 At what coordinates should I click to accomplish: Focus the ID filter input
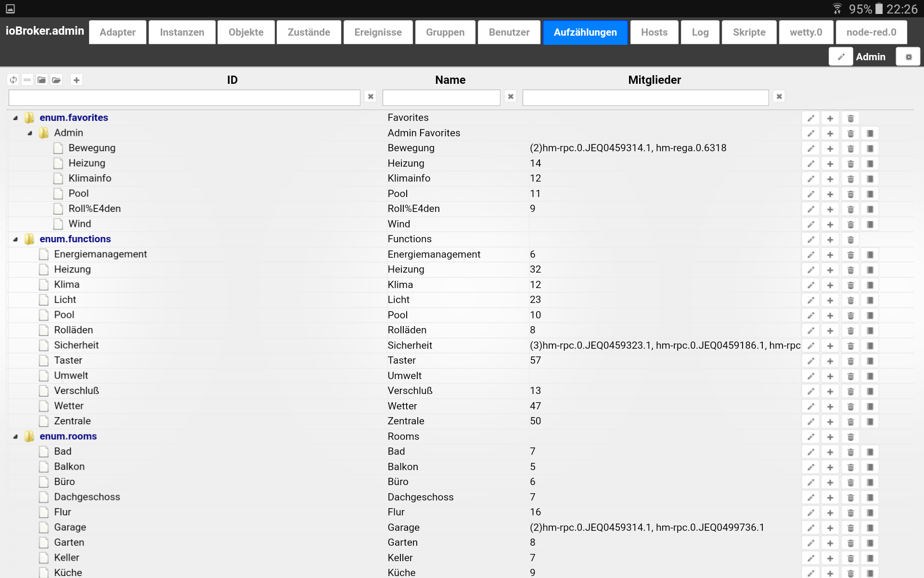[x=184, y=98]
